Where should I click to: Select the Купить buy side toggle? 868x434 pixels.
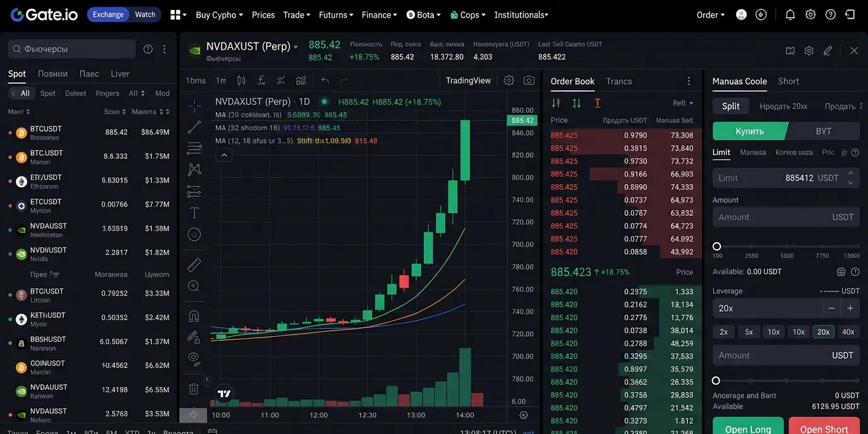(x=749, y=131)
